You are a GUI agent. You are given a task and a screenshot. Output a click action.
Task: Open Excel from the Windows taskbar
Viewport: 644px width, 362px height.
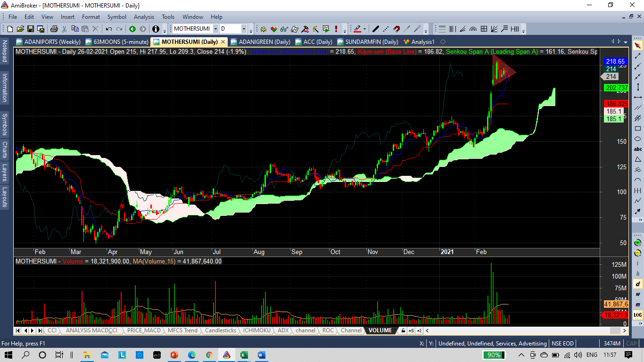244,354
